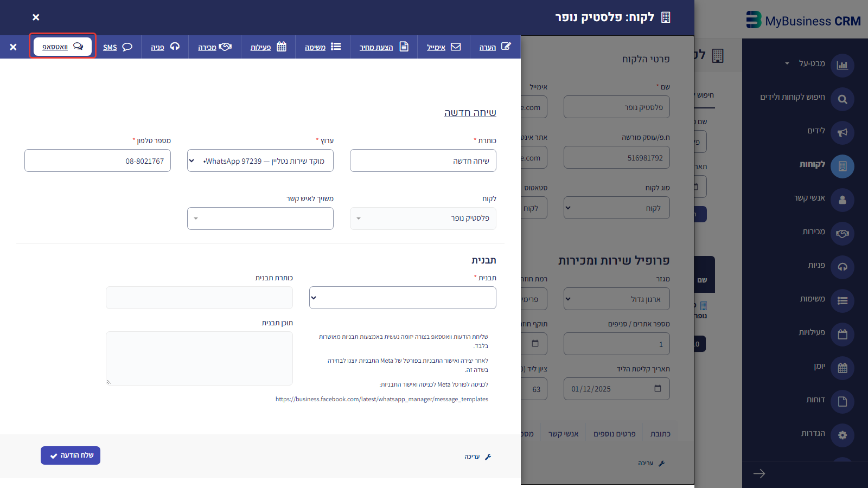This screenshot has width=868, height=488.
Task: Open the לקוח customer dropdown פלסטיק נופר
Action: 423,219
